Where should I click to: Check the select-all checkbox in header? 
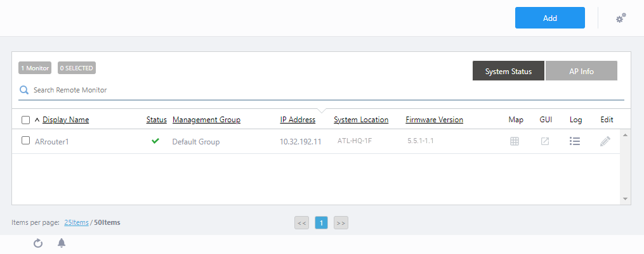pos(25,120)
